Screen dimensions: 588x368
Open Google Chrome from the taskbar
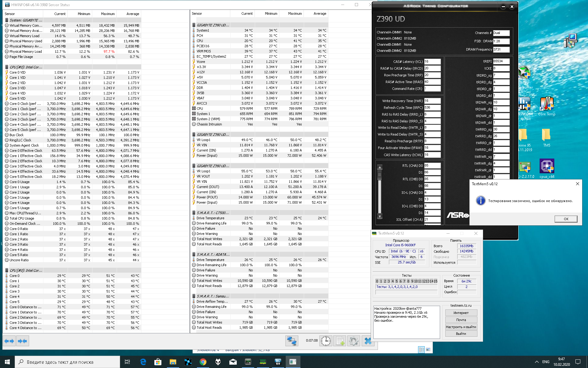203,362
